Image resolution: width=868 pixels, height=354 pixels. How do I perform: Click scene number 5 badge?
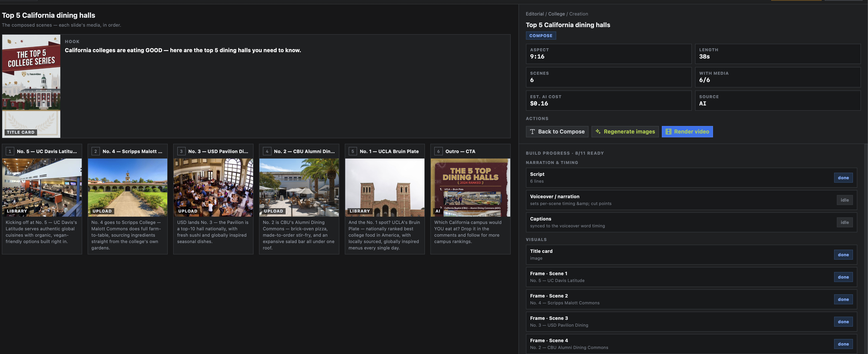[353, 151]
